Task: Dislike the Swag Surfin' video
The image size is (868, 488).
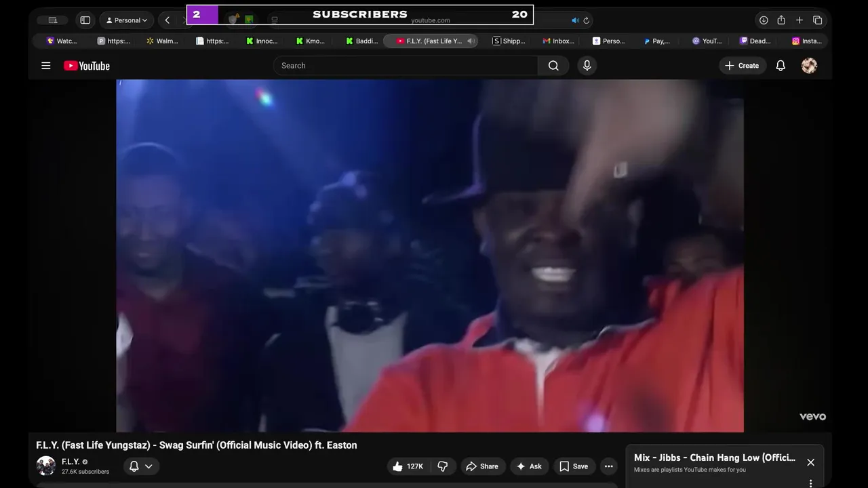Action: 443,466
